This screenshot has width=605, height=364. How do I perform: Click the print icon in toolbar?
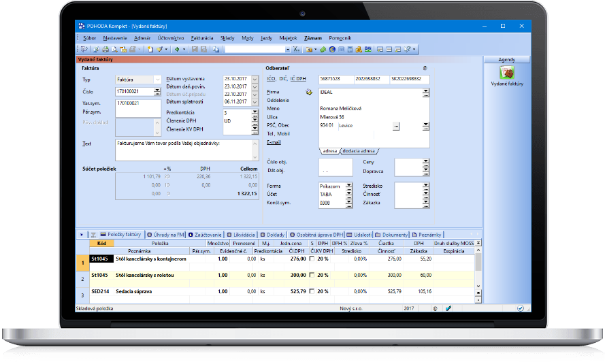coord(105,50)
